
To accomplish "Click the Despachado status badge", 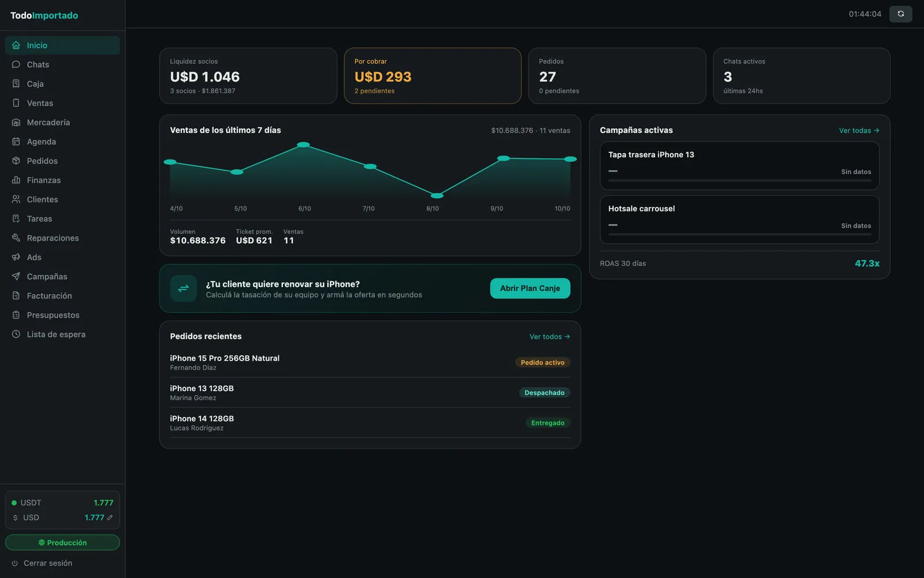I will tap(545, 392).
